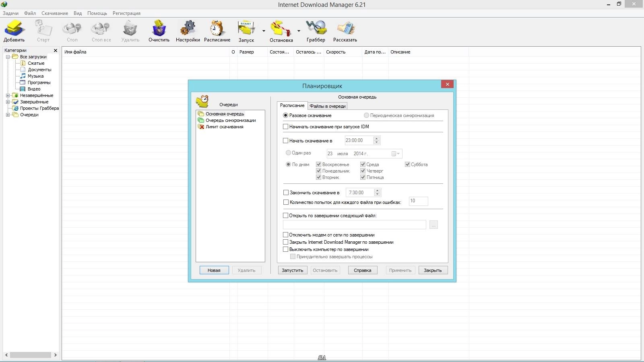Enable Количество попыток для каждого файла checkbox
The width and height of the screenshot is (644, 362).
[286, 202]
